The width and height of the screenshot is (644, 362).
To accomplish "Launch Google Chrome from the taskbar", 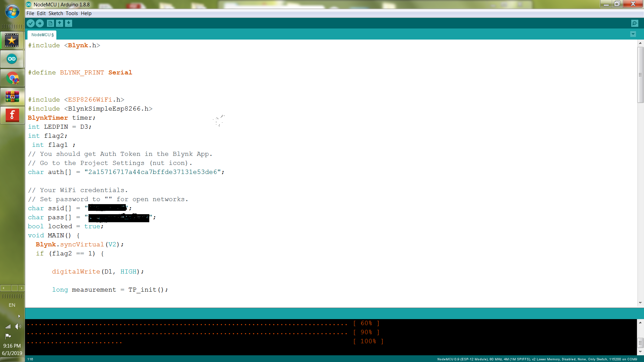I will coord(12,78).
